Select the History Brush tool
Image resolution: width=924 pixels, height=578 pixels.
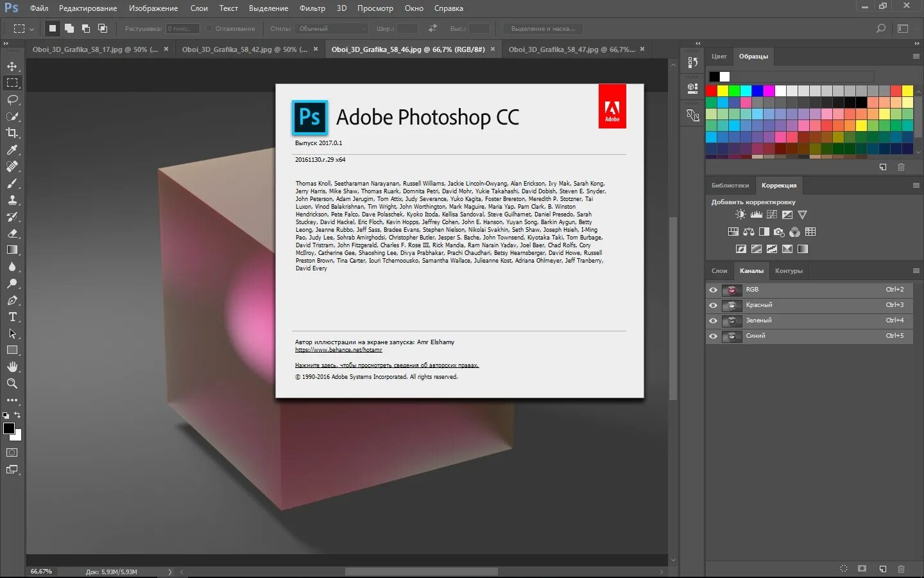tap(12, 216)
